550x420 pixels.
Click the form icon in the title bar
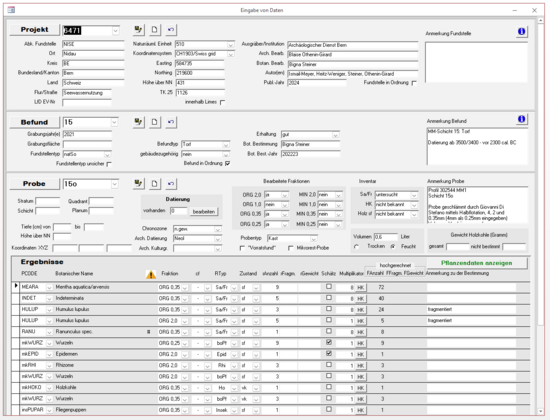(11, 10)
